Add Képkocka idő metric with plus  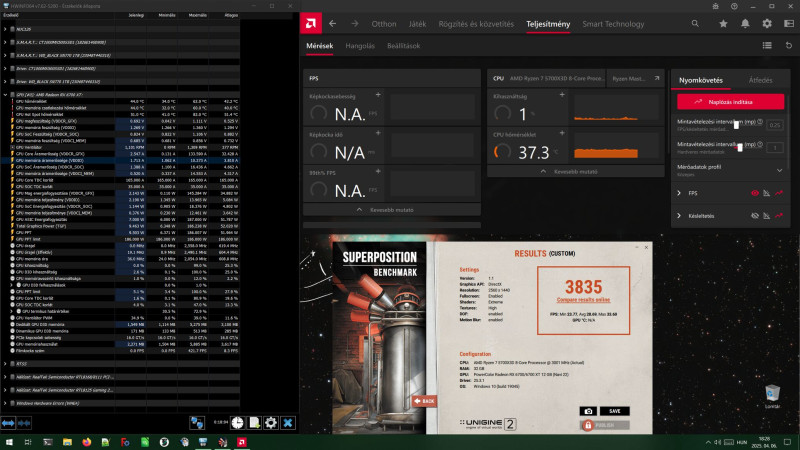[x=378, y=133]
